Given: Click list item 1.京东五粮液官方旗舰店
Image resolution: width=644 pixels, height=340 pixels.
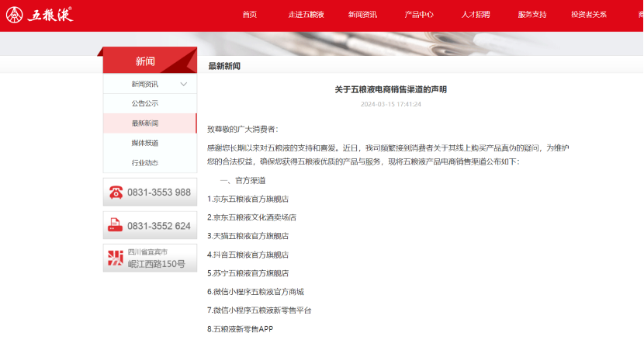Looking at the screenshot, I should (248, 199).
